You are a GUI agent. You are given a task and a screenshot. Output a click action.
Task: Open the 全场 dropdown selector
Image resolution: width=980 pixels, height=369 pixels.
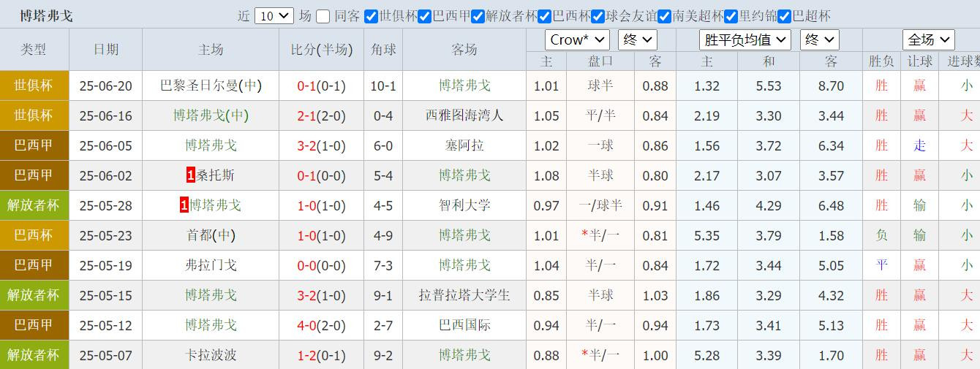(928, 39)
